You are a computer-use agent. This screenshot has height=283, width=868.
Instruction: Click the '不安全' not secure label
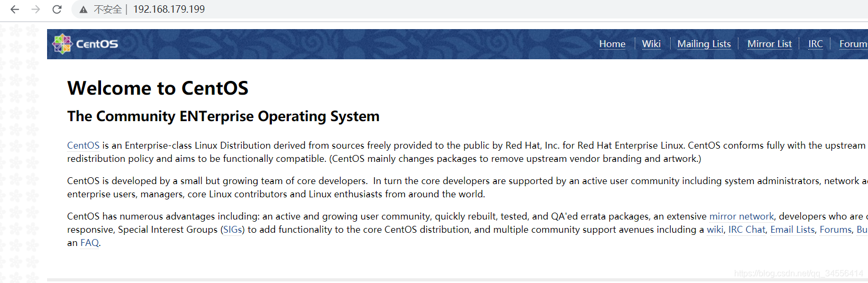click(x=108, y=10)
